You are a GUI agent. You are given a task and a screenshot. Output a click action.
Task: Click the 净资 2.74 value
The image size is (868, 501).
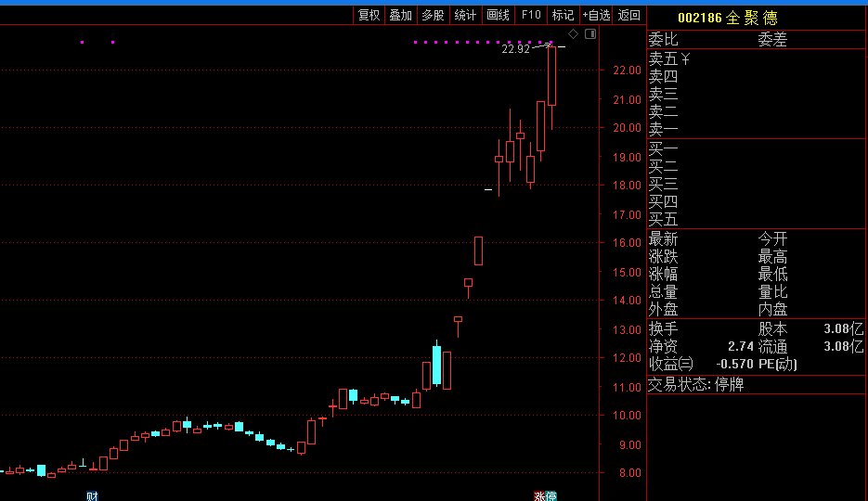pos(741,347)
